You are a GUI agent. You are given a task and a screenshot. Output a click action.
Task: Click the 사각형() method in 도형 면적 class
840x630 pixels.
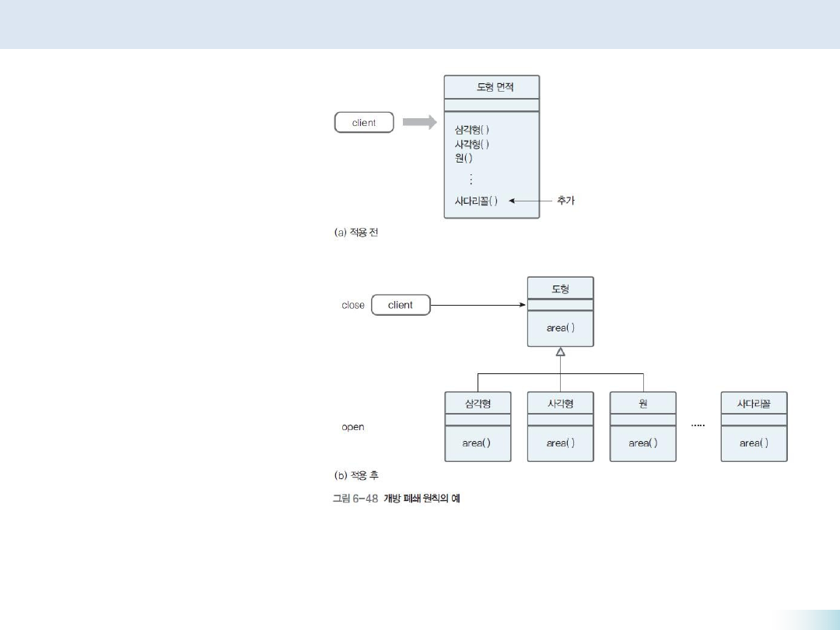tap(472, 144)
